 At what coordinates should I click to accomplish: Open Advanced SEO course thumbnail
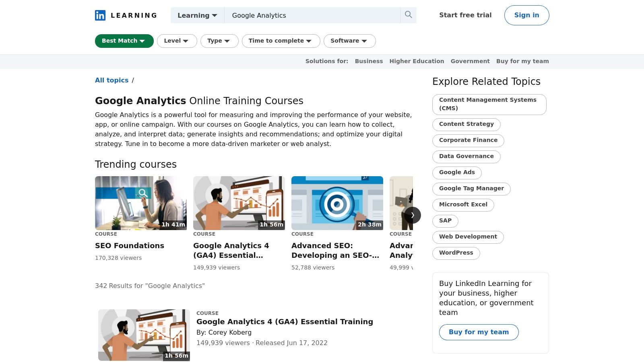point(337,203)
